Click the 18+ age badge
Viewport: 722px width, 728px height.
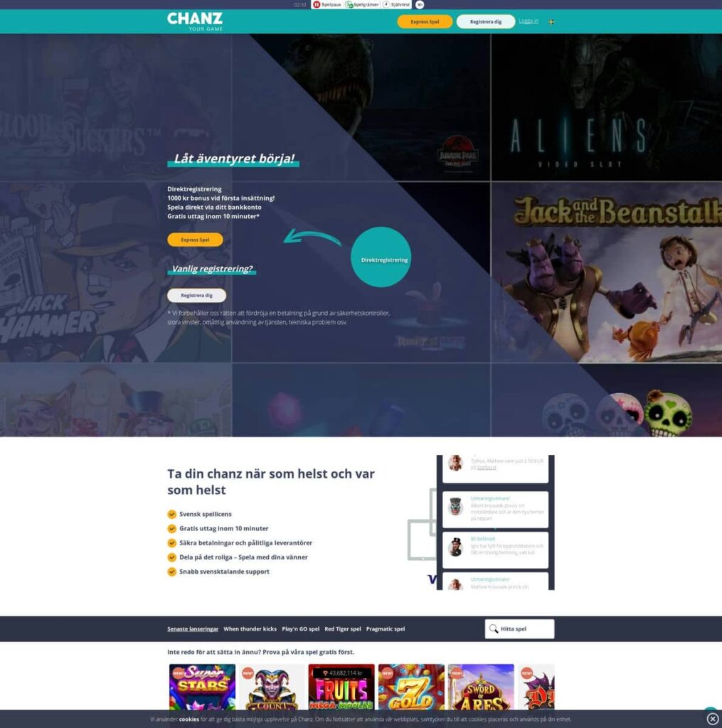(420, 5)
